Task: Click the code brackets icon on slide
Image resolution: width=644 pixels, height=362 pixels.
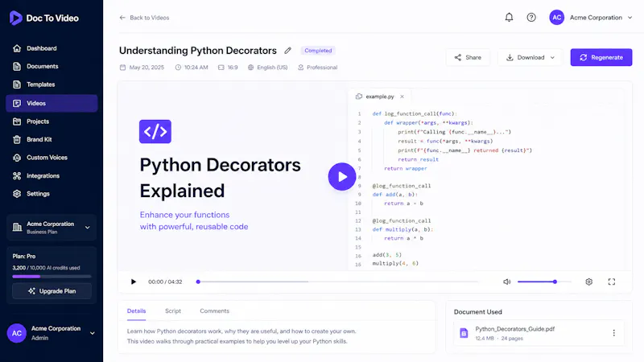Action: click(x=155, y=131)
